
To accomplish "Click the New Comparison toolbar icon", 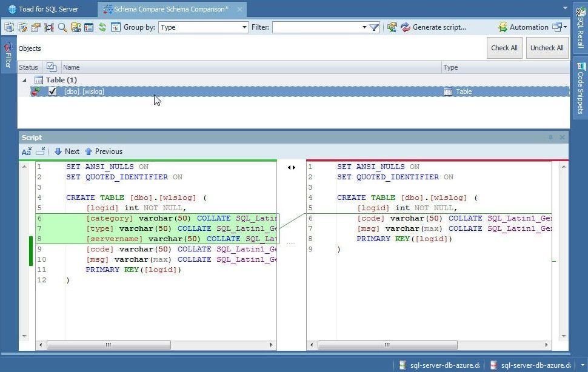I will click(8, 27).
